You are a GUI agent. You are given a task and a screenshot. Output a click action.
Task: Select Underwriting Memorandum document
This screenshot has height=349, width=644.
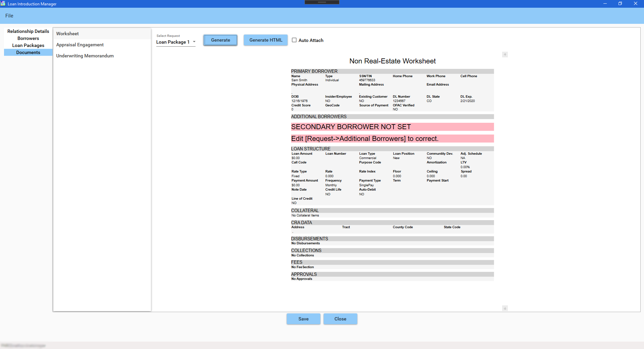click(x=102, y=56)
